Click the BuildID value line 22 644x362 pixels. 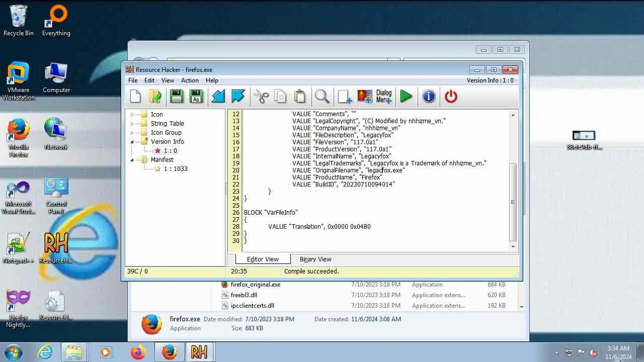(343, 185)
